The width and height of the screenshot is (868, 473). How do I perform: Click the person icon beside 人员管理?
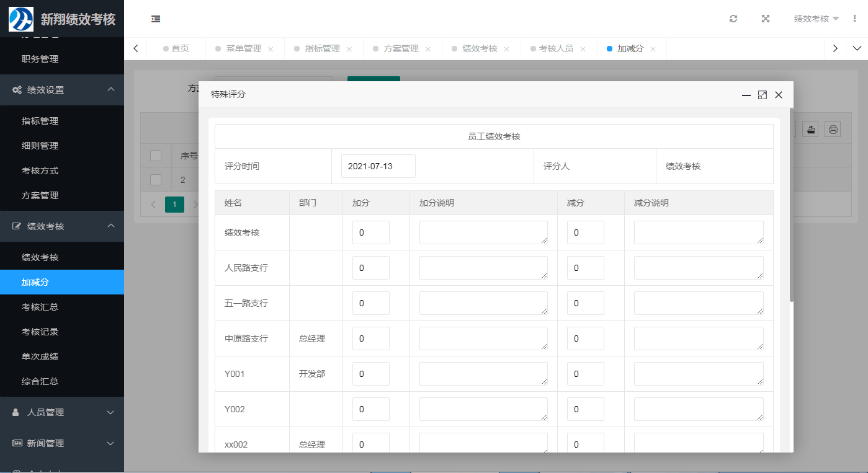tap(16, 412)
